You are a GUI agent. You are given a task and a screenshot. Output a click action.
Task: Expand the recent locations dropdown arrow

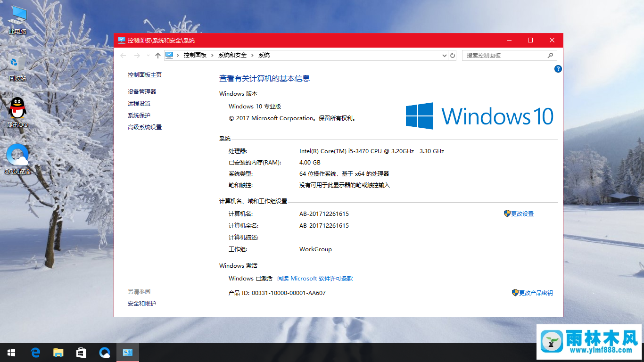148,56
